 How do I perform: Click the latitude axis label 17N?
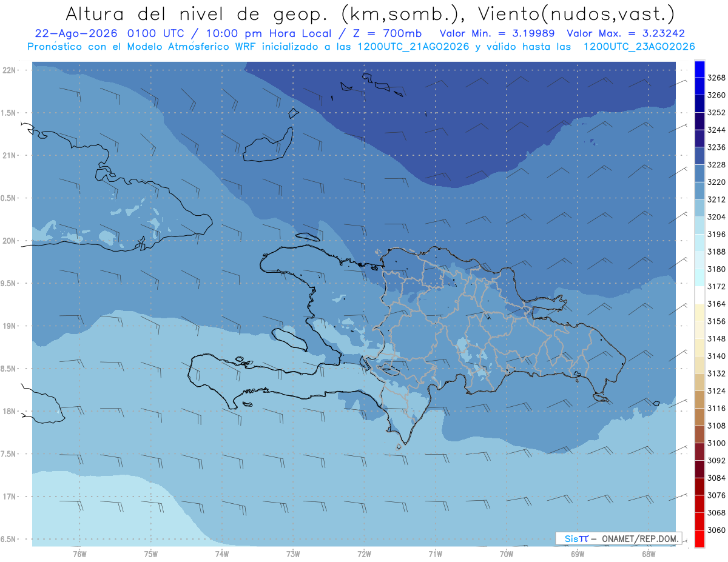[x=10, y=497]
